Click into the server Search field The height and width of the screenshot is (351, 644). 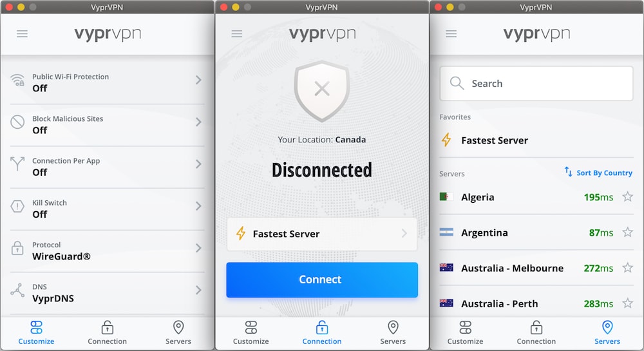click(536, 83)
